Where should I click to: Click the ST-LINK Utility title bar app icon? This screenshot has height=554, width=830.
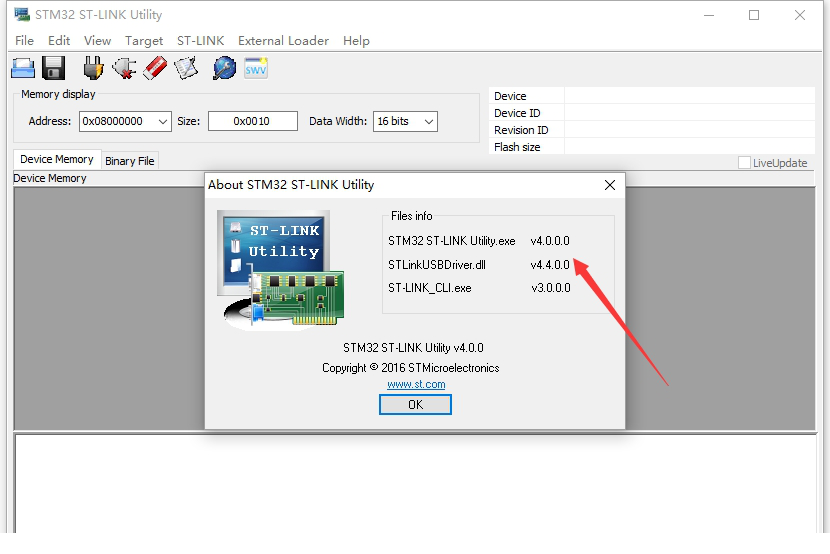pyautogui.click(x=22, y=14)
